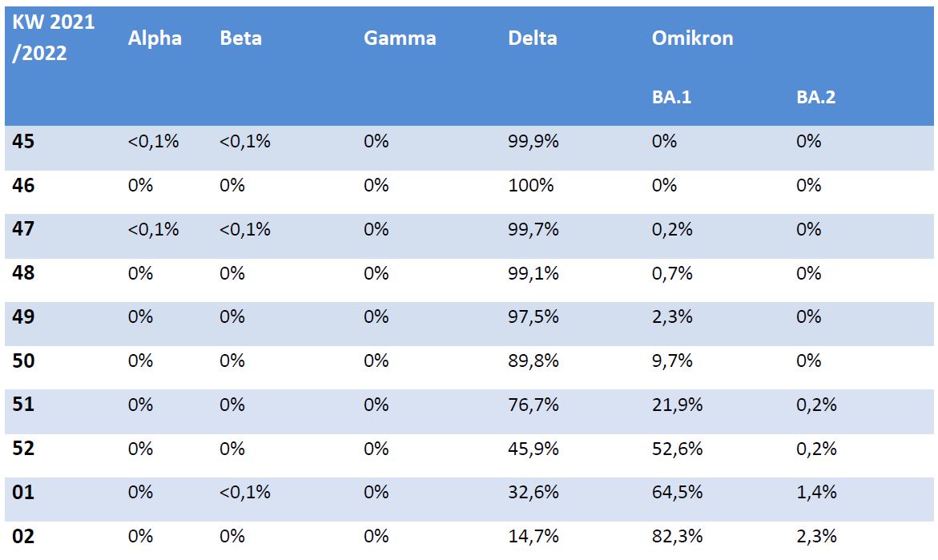Click the 14,7% Delta cell
Screen dimensions: 938x560
click(533, 536)
